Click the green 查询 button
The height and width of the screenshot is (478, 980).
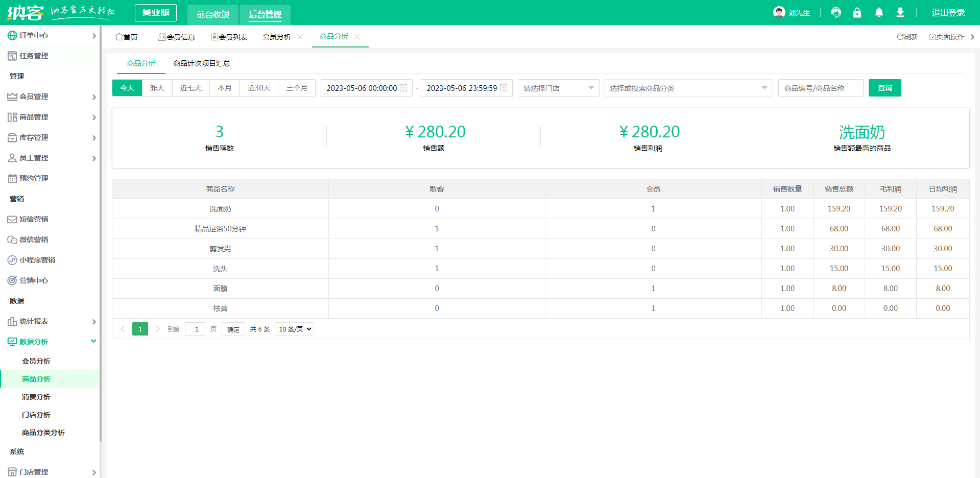pos(885,88)
